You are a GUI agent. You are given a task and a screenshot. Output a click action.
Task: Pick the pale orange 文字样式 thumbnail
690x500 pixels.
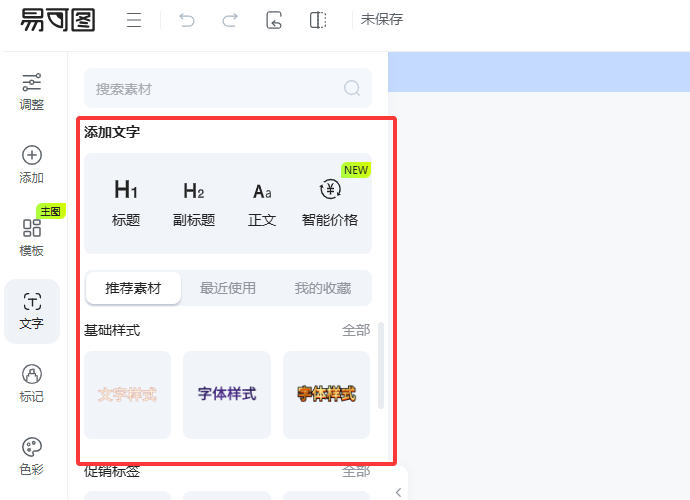(x=128, y=395)
